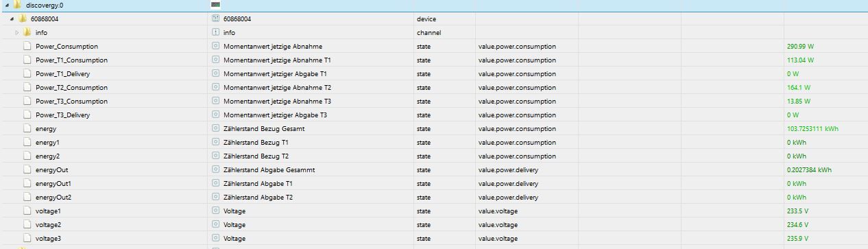Click the energyOut2 file icon

(x=27, y=197)
